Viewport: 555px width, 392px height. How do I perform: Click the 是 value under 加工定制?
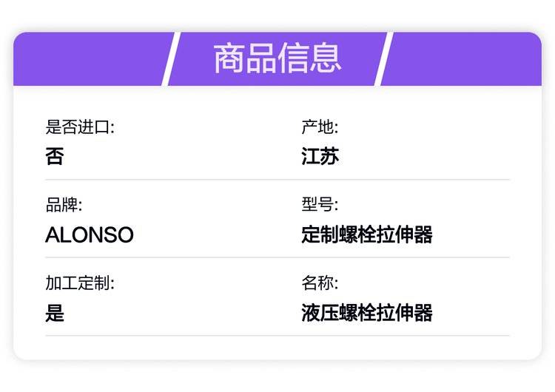click(x=55, y=313)
